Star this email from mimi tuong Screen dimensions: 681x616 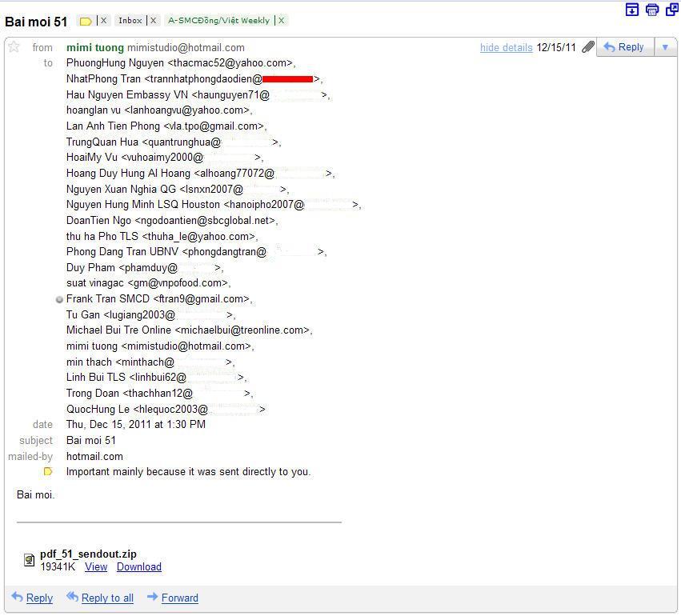tap(14, 47)
